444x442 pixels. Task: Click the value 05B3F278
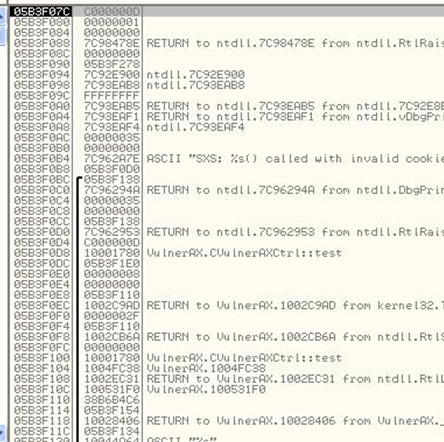click(112, 64)
